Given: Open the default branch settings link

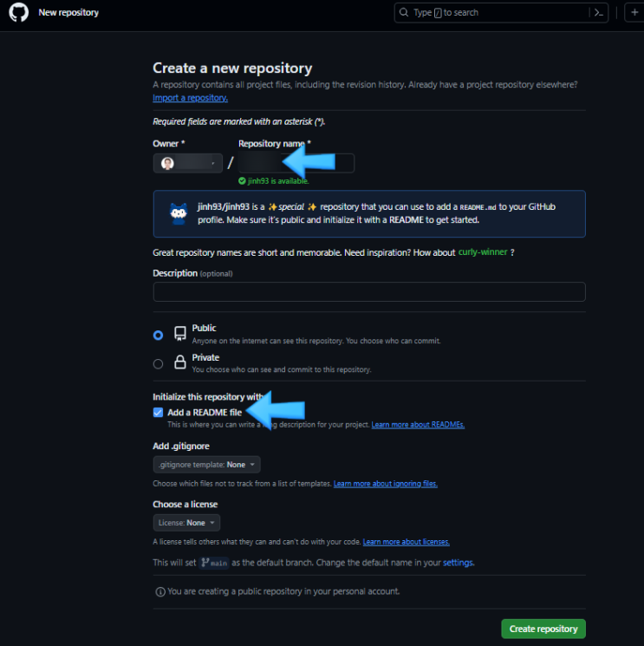Looking at the screenshot, I should 458,563.
